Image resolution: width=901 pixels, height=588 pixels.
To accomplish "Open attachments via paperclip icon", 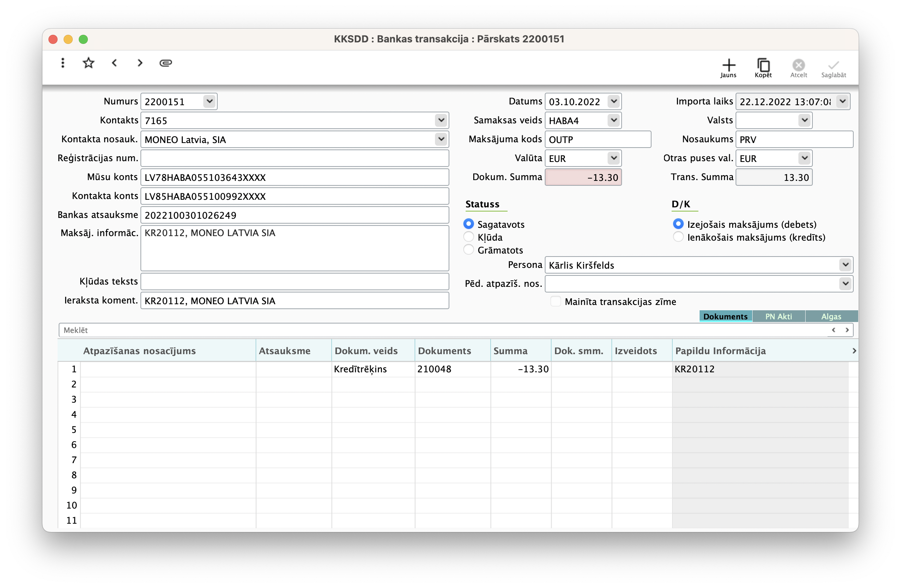I will pyautogui.click(x=166, y=63).
